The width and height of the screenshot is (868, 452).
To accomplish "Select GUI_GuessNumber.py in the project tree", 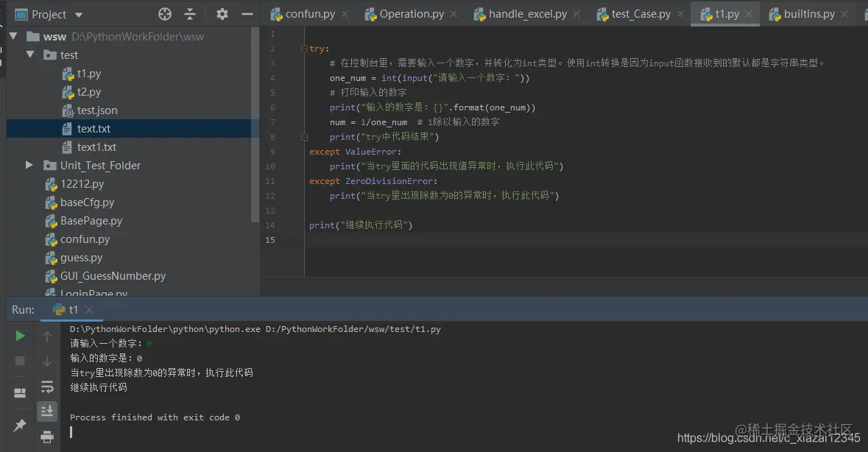I will click(x=113, y=276).
